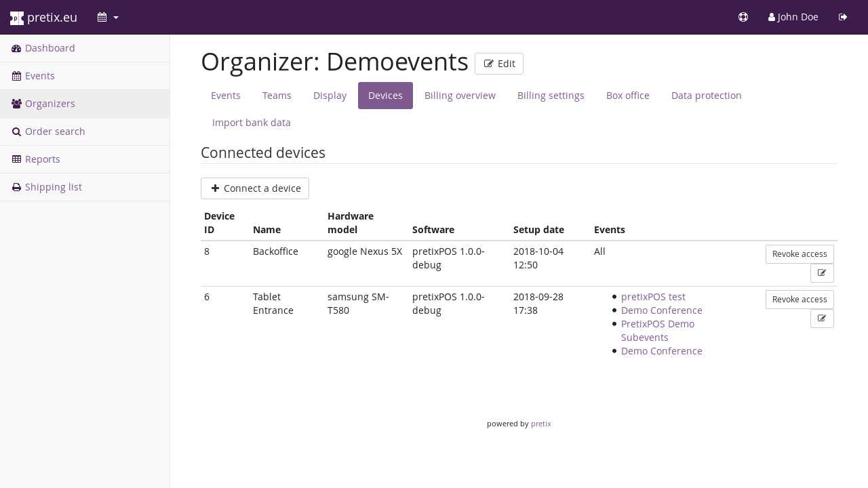This screenshot has width=868, height=488.
Task: Open the calendar event switcher dropdown
Action: pyautogui.click(x=108, y=18)
